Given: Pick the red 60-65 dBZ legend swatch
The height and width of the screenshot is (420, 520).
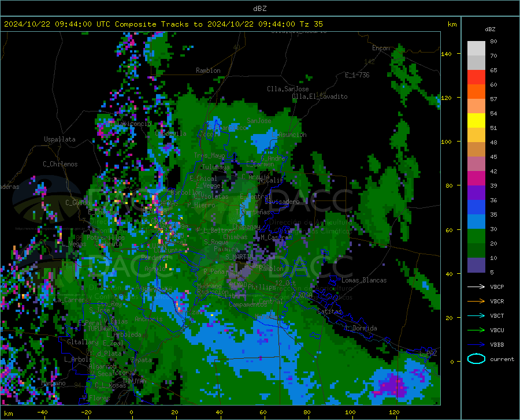Looking at the screenshot, I should (x=476, y=77).
